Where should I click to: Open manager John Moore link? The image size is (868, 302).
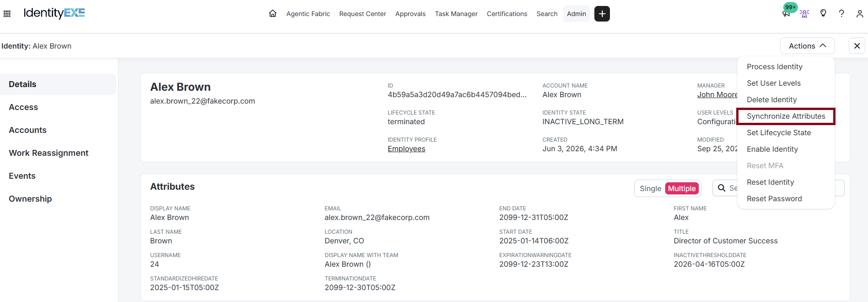717,94
